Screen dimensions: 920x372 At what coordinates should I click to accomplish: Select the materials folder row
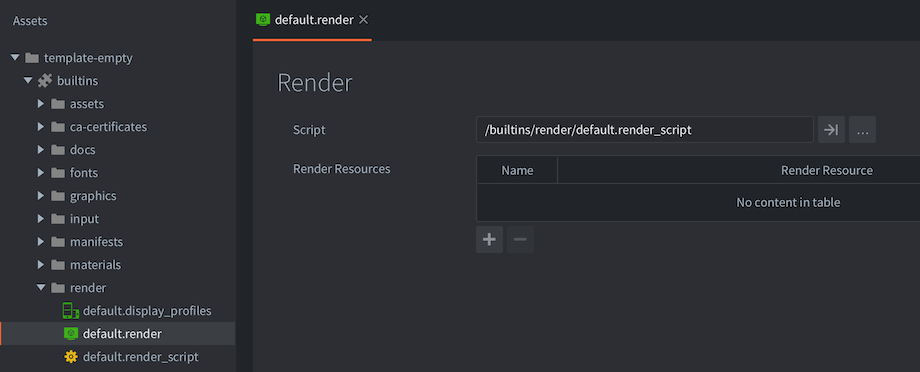coord(117,265)
